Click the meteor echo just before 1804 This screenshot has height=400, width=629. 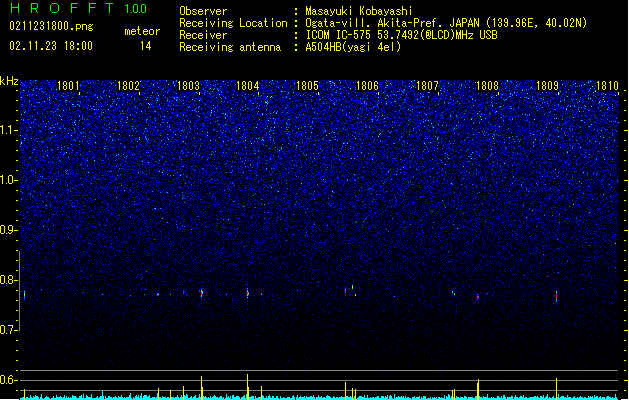tap(248, 293)
